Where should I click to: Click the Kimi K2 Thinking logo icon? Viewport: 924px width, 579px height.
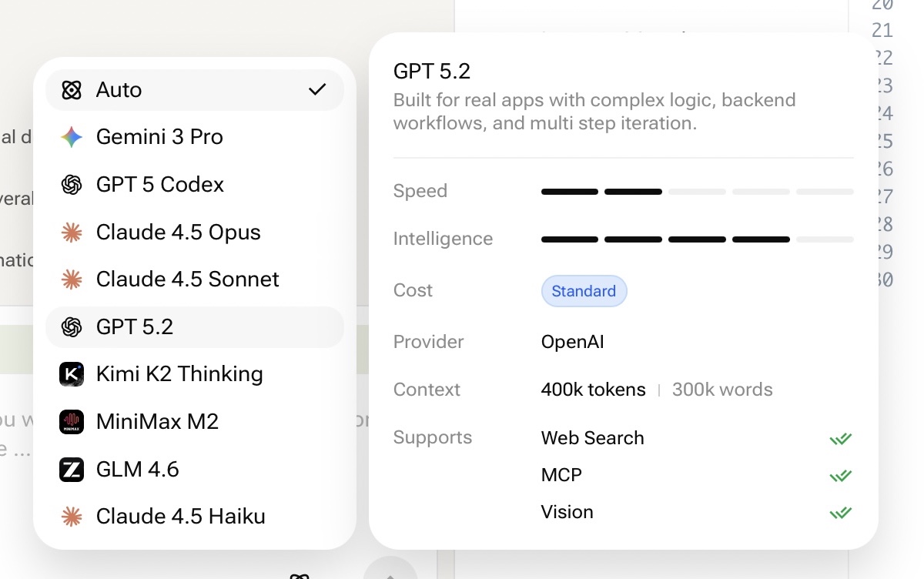coord(72,374)
